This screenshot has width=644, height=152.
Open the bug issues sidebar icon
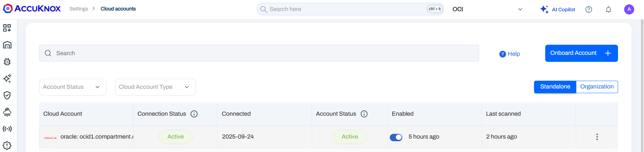7,62
